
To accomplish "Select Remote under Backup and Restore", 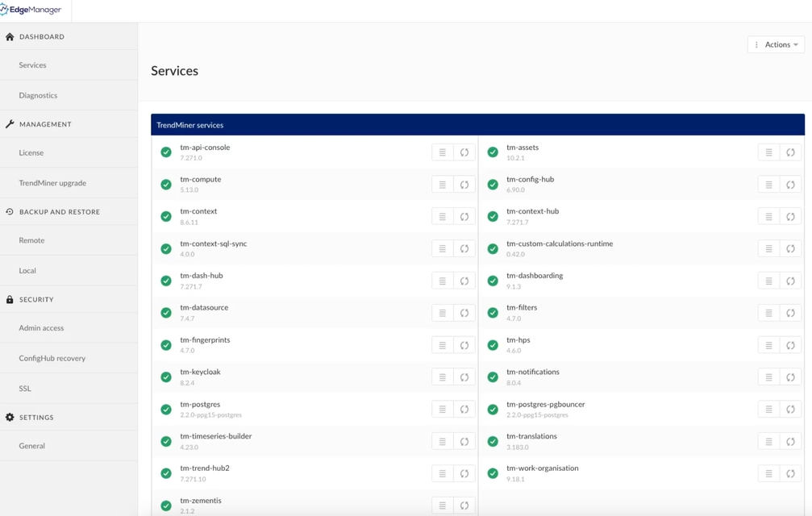I will point(31,240).
